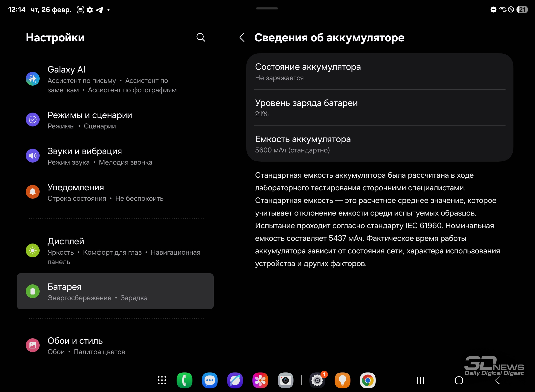Open Режимы и сценарии settings
535x392 pixels.
pos(115,120)
